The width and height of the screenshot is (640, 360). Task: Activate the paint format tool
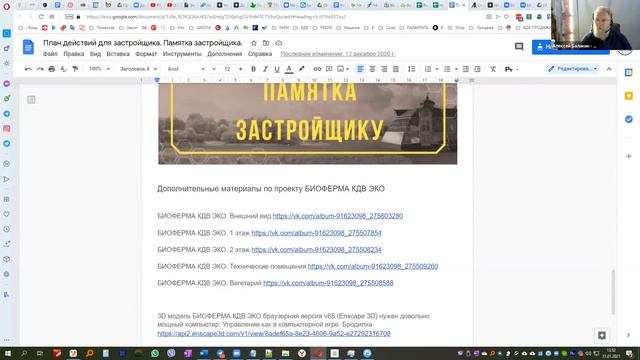pos(75,69)
